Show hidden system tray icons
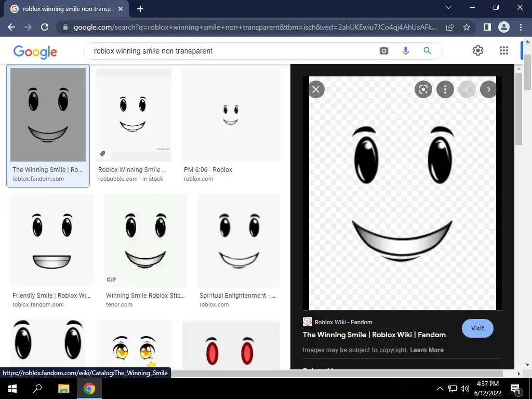Screen dimensions: 532x399 440,389
